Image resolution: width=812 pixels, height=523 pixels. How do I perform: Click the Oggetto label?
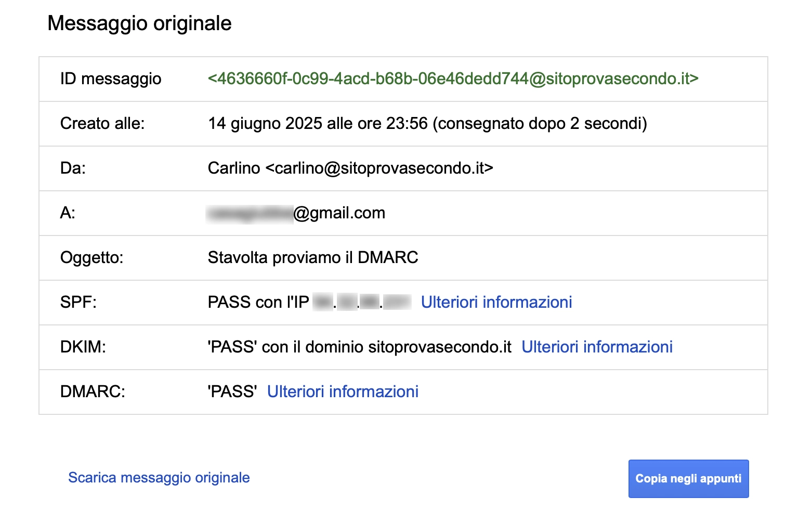coord(91,257)
